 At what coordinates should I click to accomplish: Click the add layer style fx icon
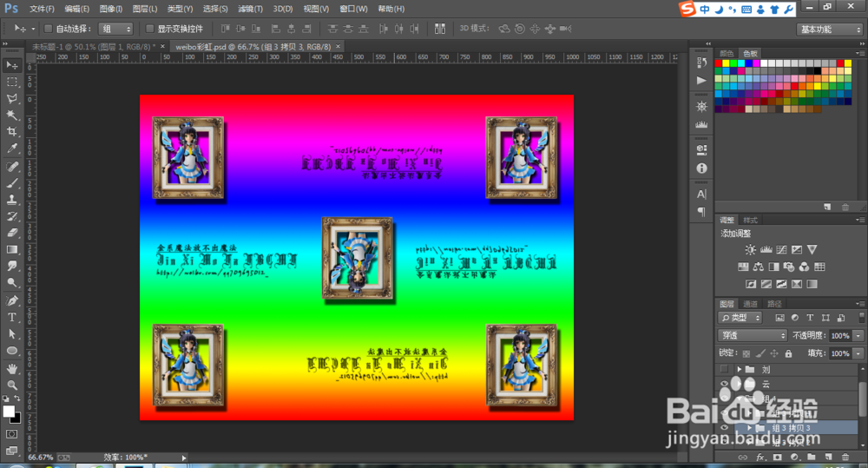(x=760, y=457)
